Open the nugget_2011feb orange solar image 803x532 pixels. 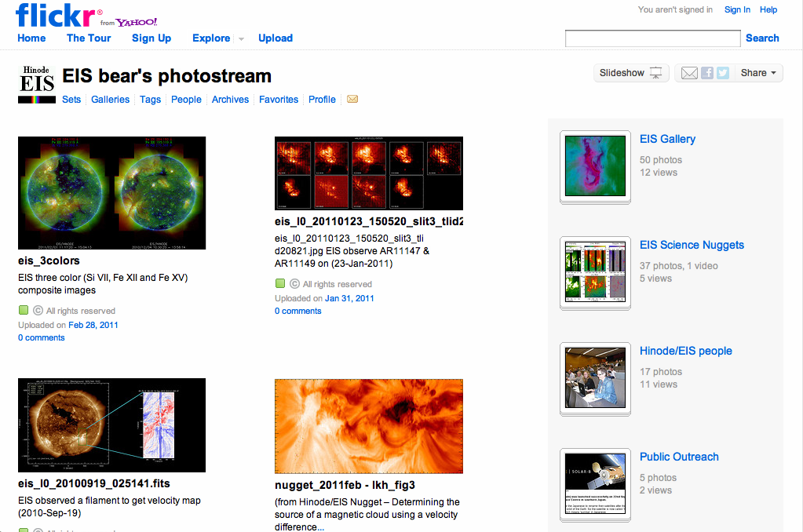[368, 425]
